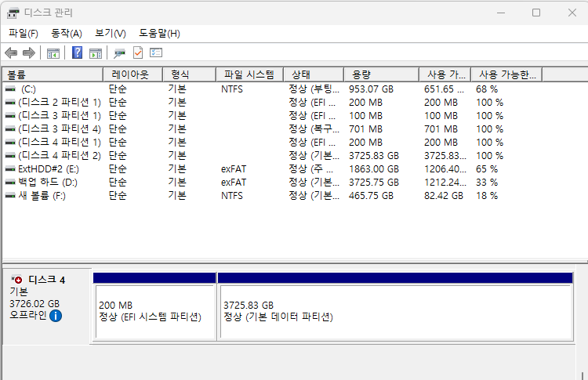Click the 953.07 GB capacity cell
The image size is (588, 380).
pyautogui.click(x=371, y=89)
